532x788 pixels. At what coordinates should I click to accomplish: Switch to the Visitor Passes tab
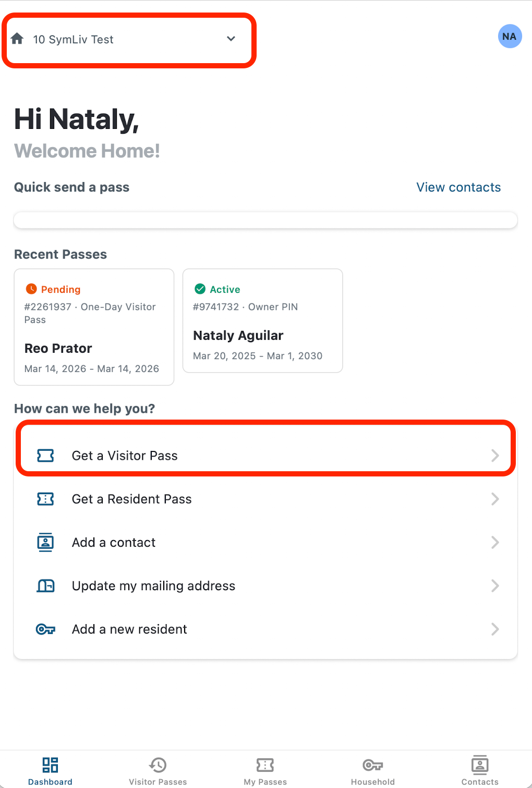click(x=158, y=771)
